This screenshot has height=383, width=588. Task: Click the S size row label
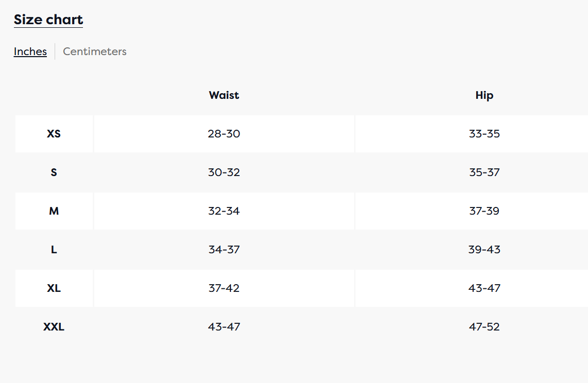coord(54,172)
